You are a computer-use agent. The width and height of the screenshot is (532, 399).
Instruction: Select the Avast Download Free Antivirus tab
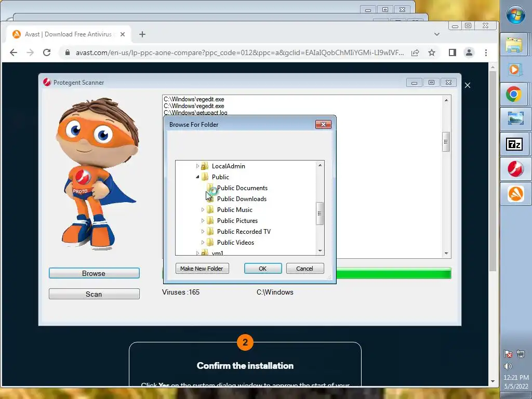(68, 34)
